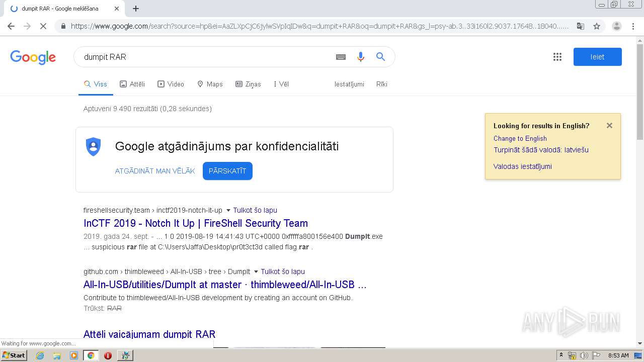Image resolution: width=644 pixels, height=362 pixels.
Task: Click the Action Center flag icon
Action: tap(595, 355)
